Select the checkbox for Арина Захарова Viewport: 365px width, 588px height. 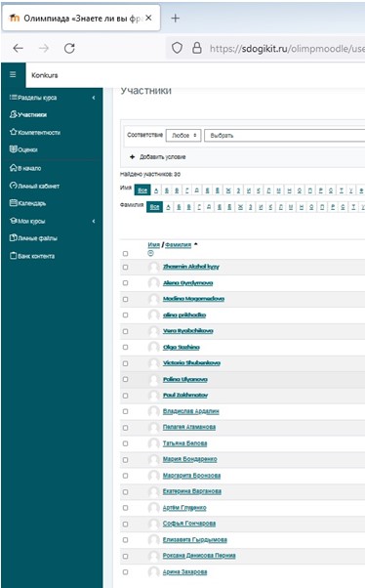pyautogui.click(x=126, y=571)
